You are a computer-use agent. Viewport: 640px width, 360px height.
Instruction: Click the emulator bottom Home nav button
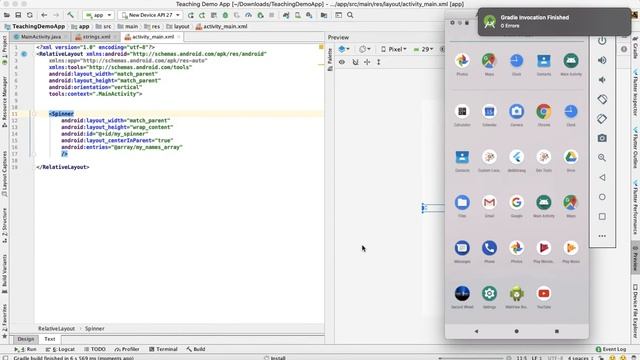click(x=516, y=331)
